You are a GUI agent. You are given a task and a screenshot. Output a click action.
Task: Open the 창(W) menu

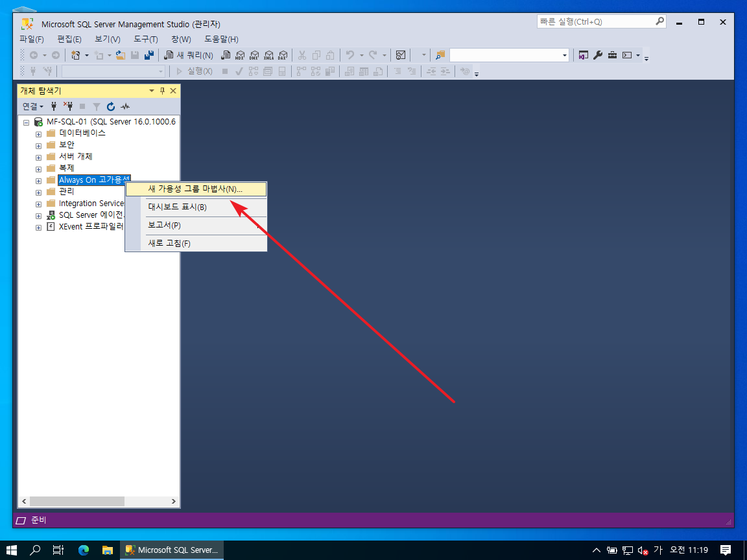coord(181,39)
